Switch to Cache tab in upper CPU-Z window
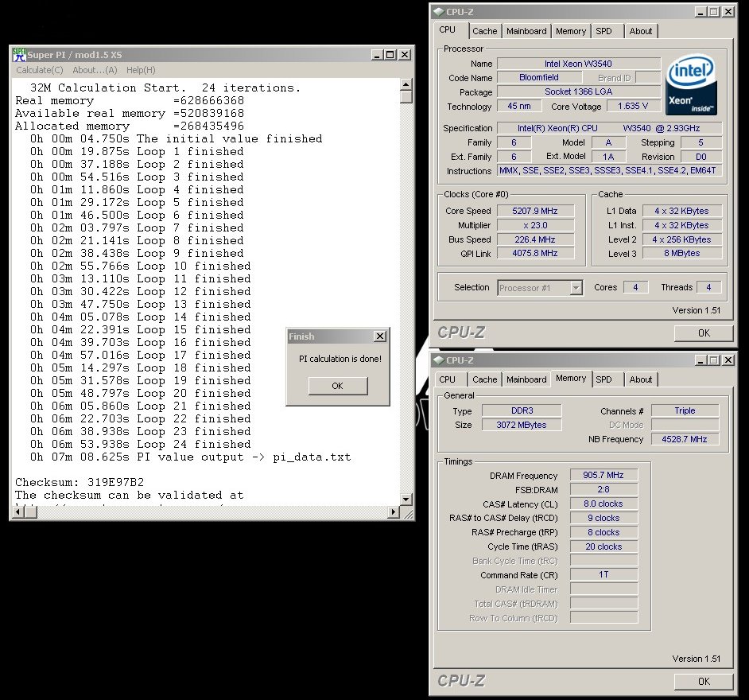This screenshot has height=700, width=749. [484, 31]
